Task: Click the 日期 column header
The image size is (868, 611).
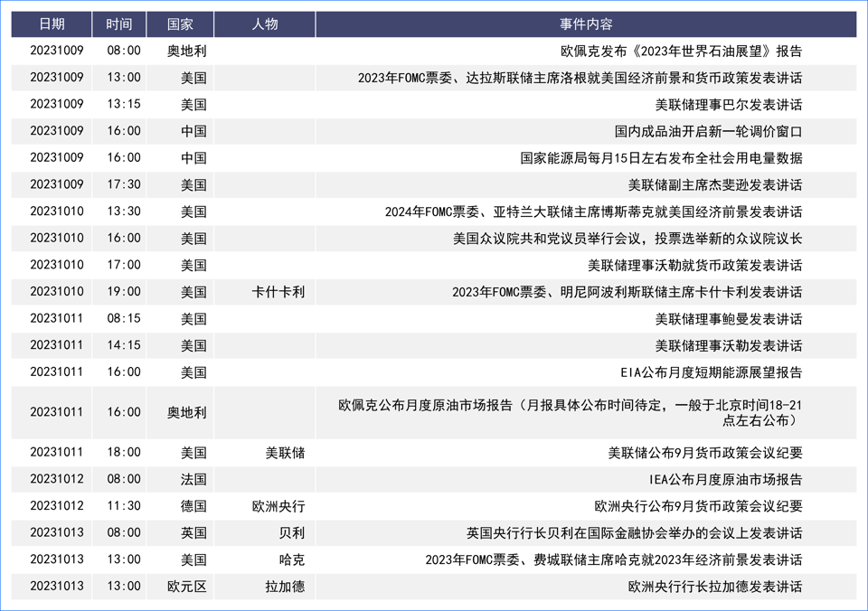Action: pos(52,24)
